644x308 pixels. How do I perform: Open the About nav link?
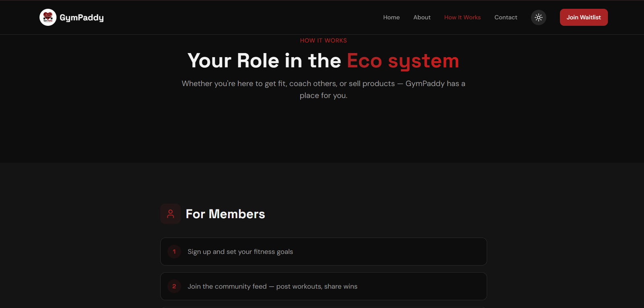pyautogui.click(x=422, y=17)
